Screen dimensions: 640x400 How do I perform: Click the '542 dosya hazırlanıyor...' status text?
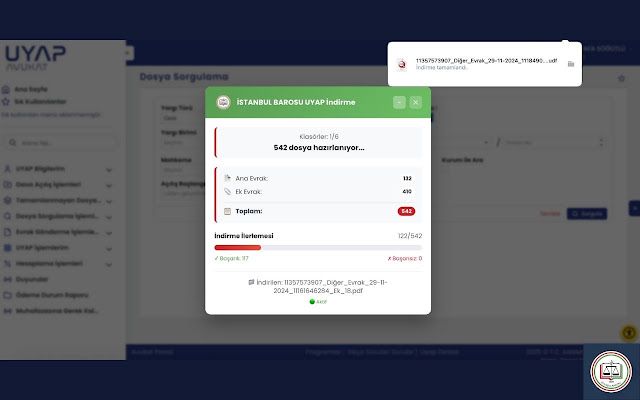click(x=319, y=147)
